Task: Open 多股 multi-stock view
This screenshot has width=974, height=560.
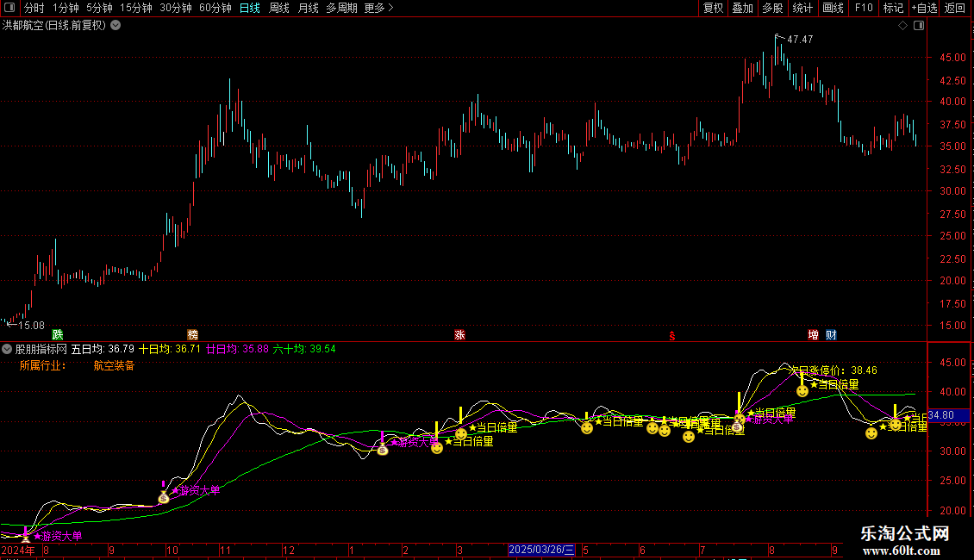Action: [772, 8]
